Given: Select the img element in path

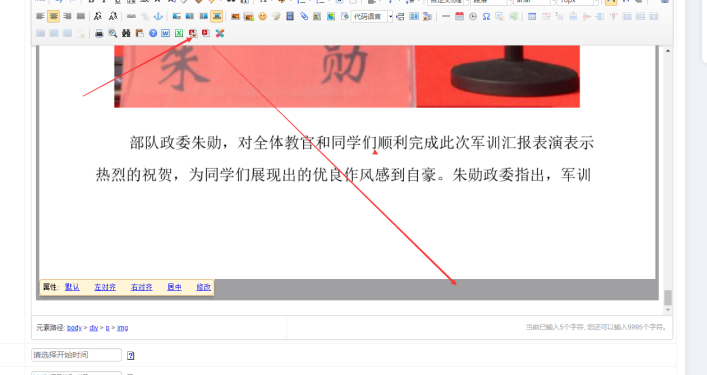Looking at the screenshot, I should pos(123,328).
